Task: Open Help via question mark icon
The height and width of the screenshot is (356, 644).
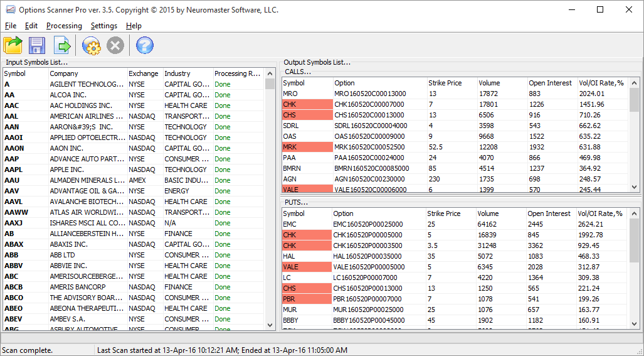Action: [x=145, y=45]
